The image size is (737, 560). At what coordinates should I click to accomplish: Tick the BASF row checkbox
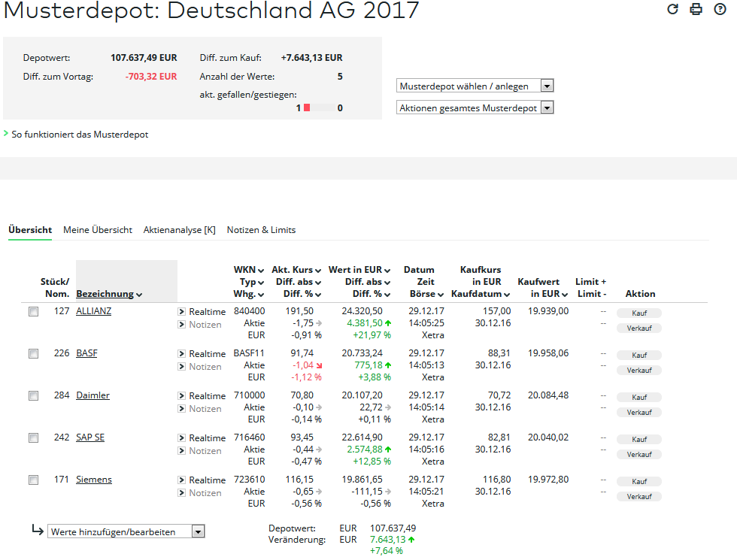(x=33, y=354)
